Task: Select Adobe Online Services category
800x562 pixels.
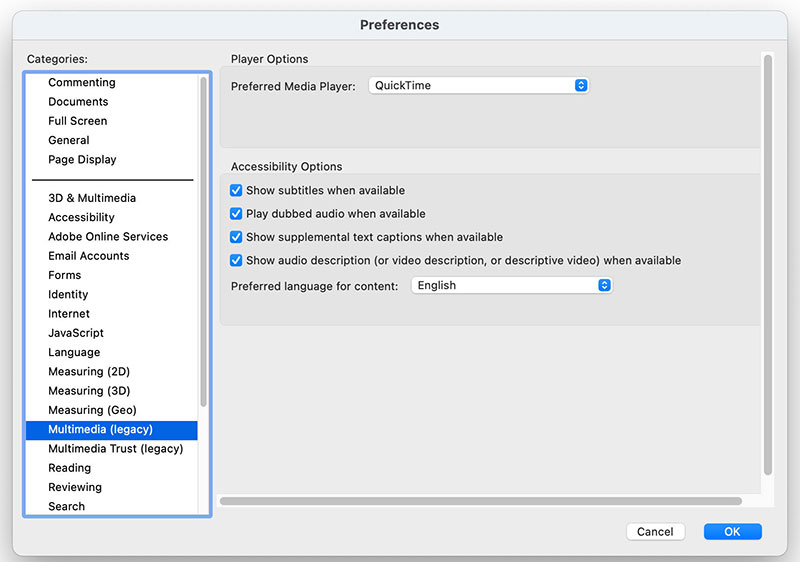Action: 108,237
